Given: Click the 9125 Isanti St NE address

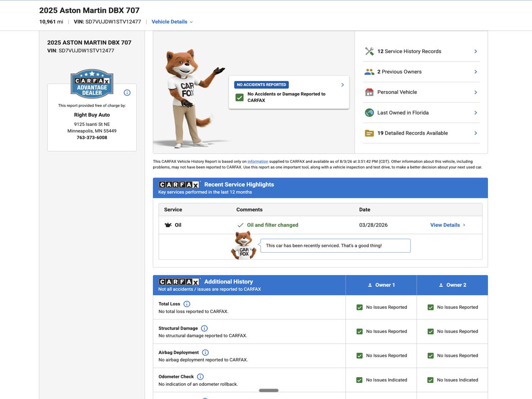Looking at the screenshot, I should [92, 124].
